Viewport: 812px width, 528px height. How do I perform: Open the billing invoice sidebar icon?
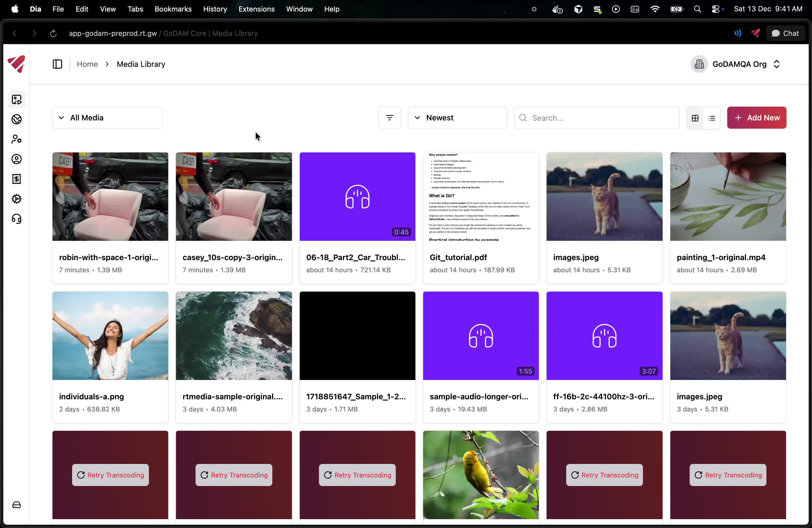16,179
